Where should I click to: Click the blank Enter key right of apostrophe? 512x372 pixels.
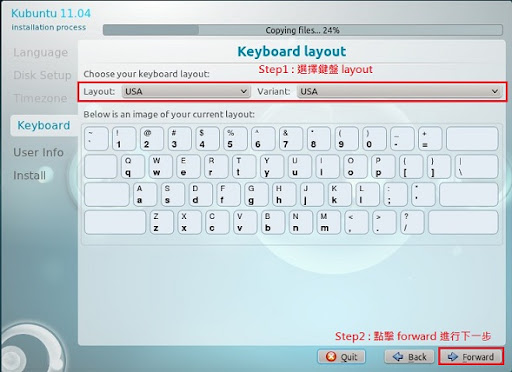click(469, 194)
